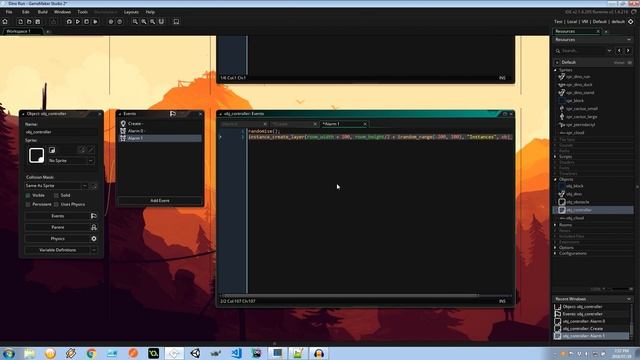The height and width of the screenshot is (360, 640).
Task: Select Alarm 0 event in Events list
Action: (160, 131)
